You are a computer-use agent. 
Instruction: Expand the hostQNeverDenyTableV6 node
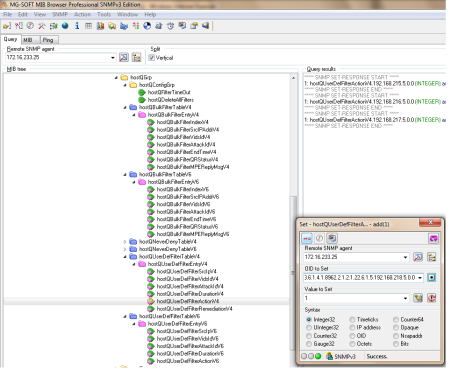coord(125,249)
